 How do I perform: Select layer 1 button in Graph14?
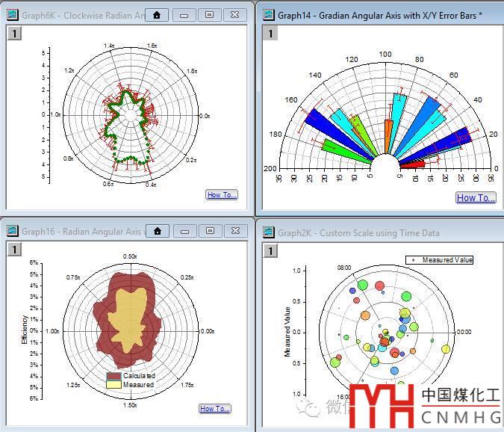pyautogui.click(x=270, y=34)
